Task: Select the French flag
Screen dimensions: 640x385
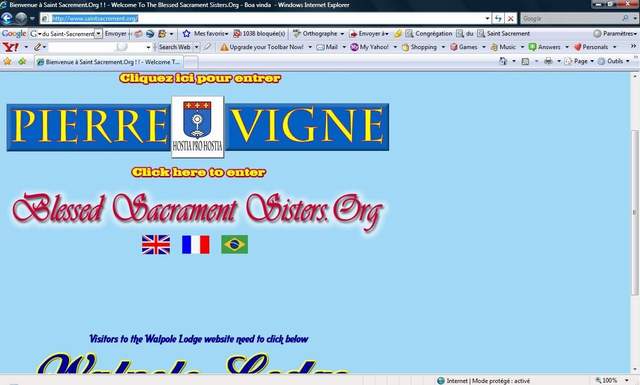Action: [196, 245]
